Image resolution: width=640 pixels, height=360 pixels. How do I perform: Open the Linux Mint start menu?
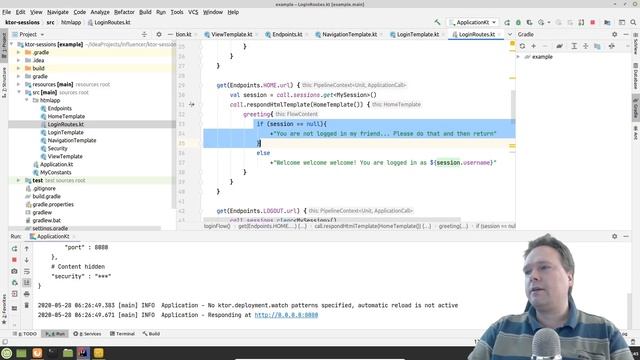[x=7, y=353]
